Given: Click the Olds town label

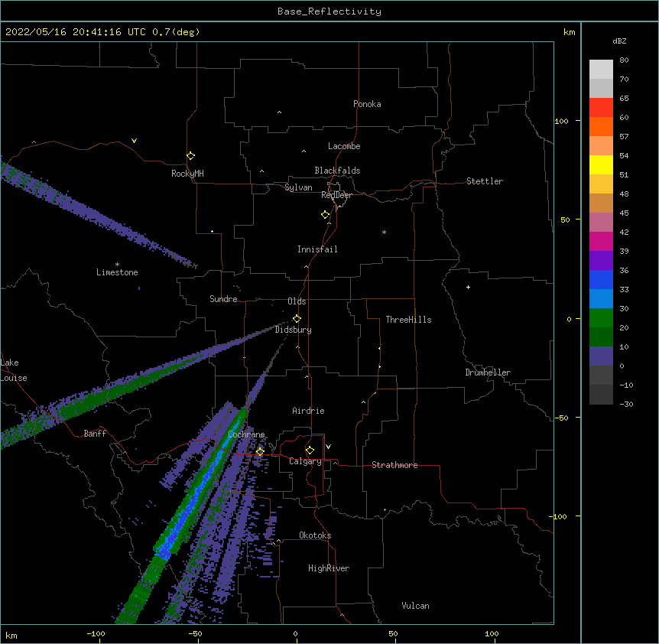Looking at the screenshot, I should [297, 301].
